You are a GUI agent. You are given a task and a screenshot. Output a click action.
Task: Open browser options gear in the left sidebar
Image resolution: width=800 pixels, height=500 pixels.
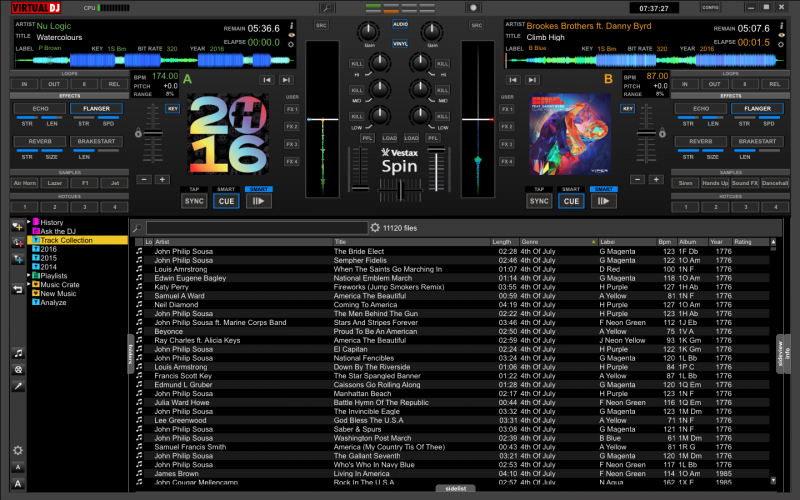click(x=18, y=451)
